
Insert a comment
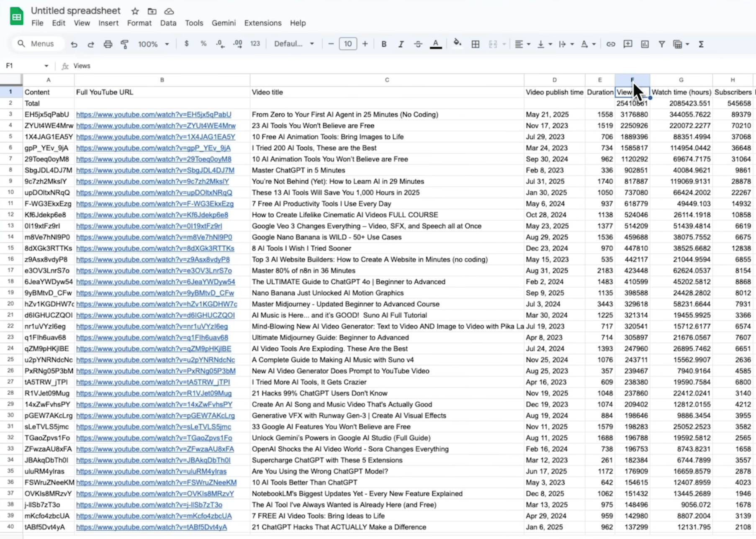[628, 44]
